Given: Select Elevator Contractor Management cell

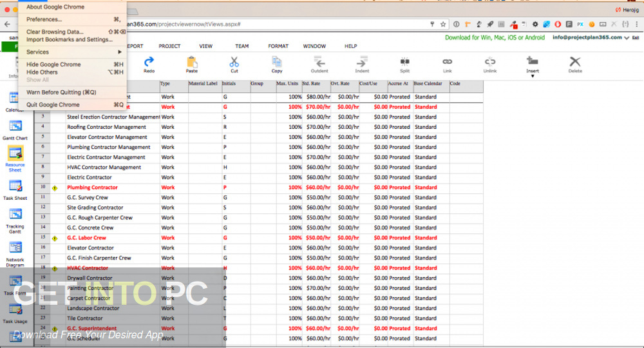Looking at the screenshot, I should (x=113, y=137).
